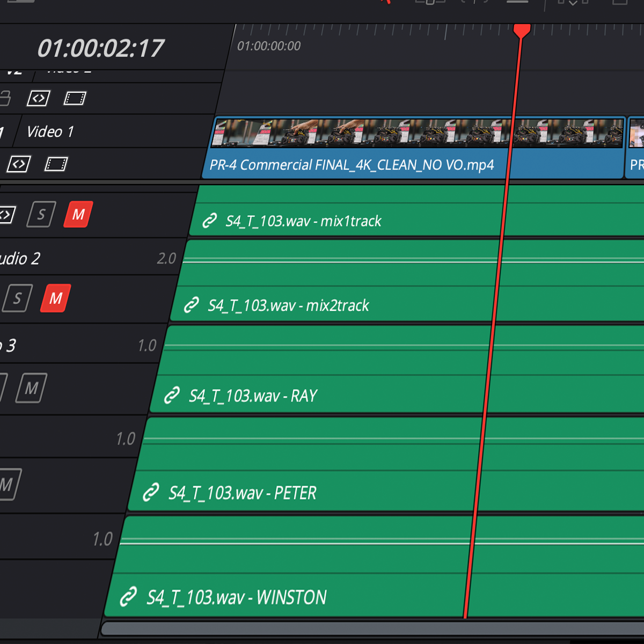Click the filmstrip icon under Video 1
The width and height of the screenshot is (644, 644).
[x=56, y=164]
